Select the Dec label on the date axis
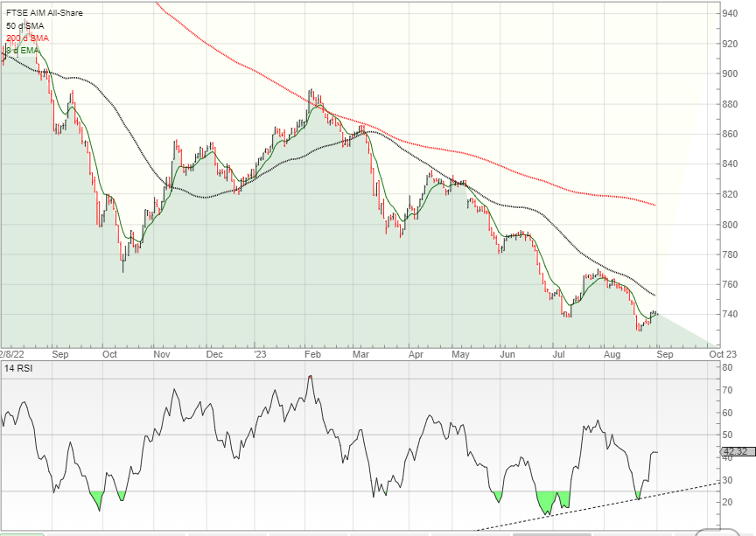The width and height of the screenshot is (756, 536). 214,355
